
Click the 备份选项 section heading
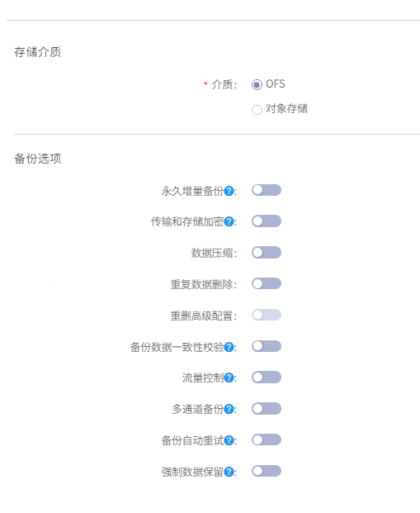coord(38,159)
